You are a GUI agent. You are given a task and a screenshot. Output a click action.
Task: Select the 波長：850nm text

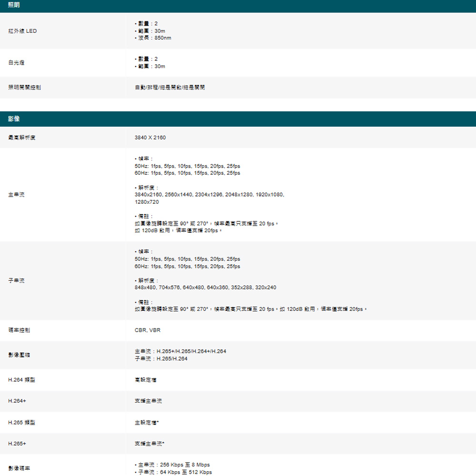point(154,38)
